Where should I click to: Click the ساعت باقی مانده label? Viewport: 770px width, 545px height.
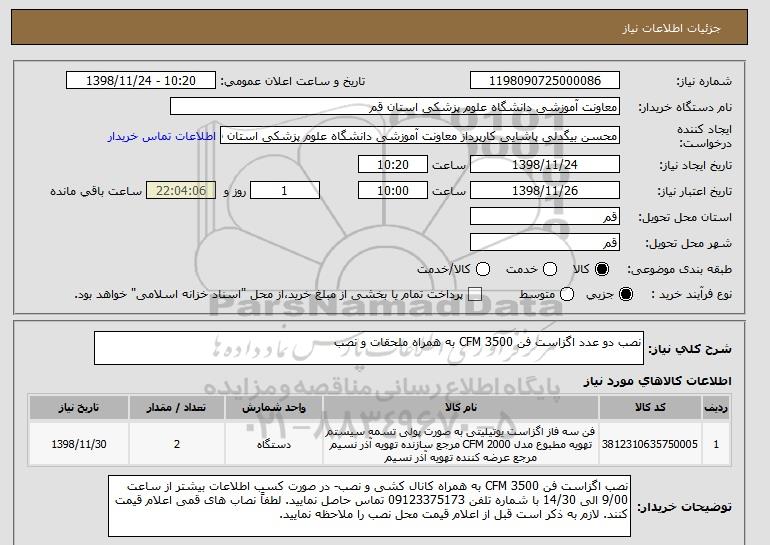(96, 191)
